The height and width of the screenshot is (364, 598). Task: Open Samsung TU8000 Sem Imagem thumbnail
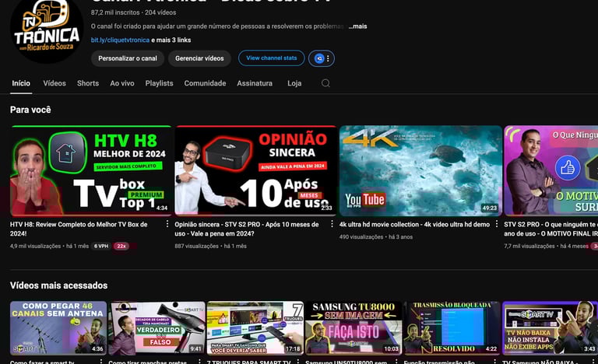click(x=354, y=328)
